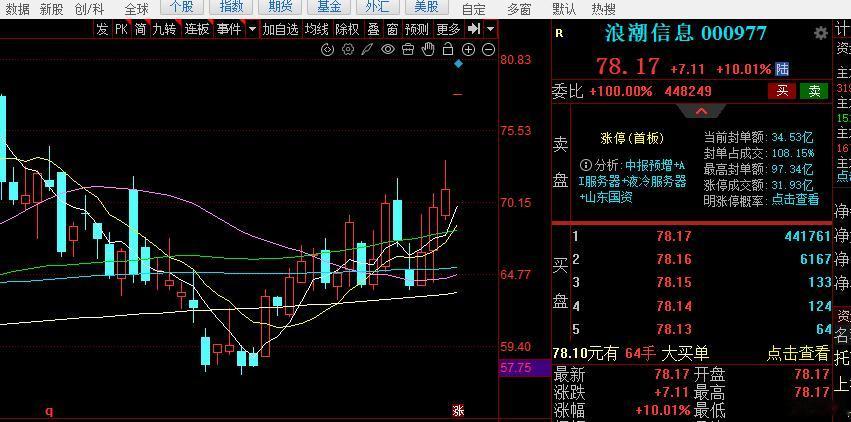This screenshot has height=422, width=851.
Task: Toggle 事件 events display
Action: (229, 29)
